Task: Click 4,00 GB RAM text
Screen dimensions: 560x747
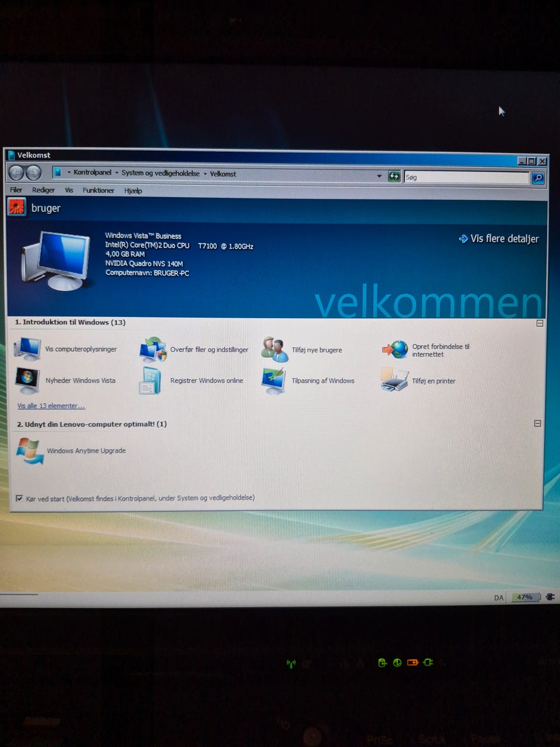Action: 125,254
